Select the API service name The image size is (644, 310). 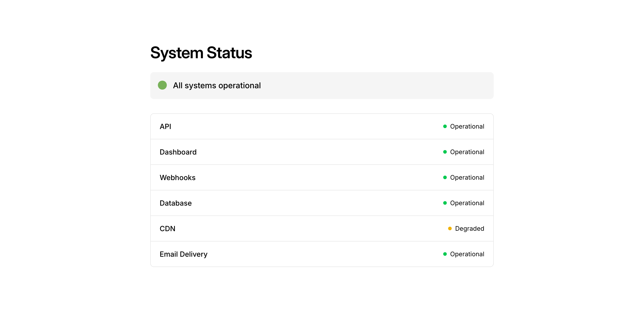[165, 127]
